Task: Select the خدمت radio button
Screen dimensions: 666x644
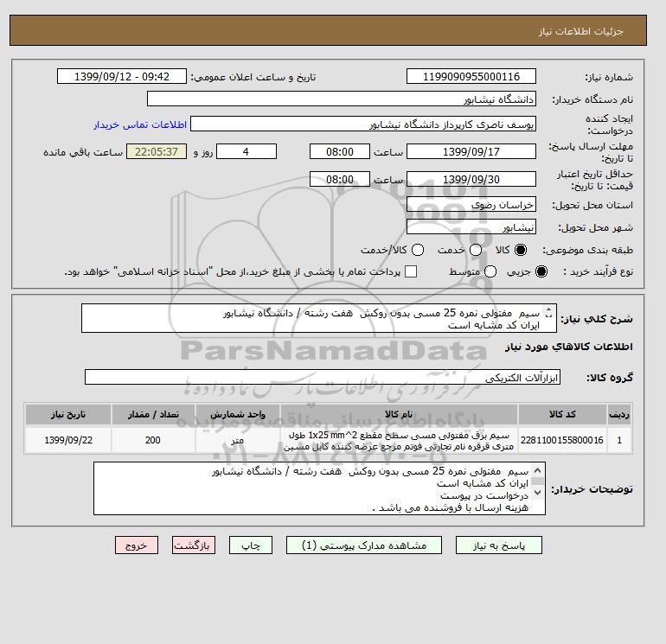Action: (x=476, y=250)
